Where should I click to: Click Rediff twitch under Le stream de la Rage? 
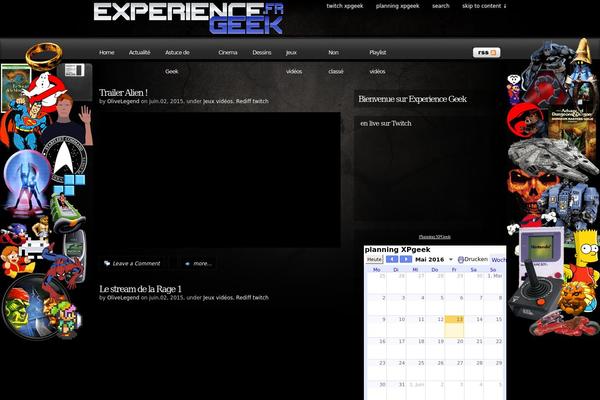click(x=252, y=297)
